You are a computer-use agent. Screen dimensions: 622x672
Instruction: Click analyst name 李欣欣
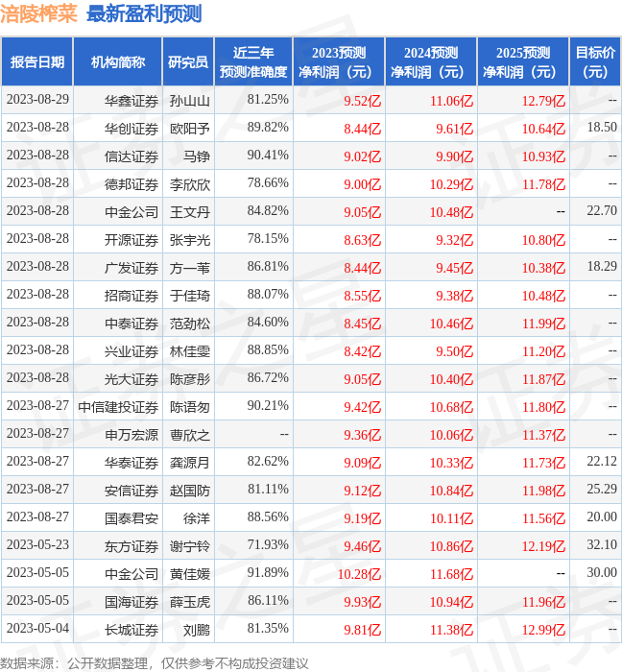point(190,184)
